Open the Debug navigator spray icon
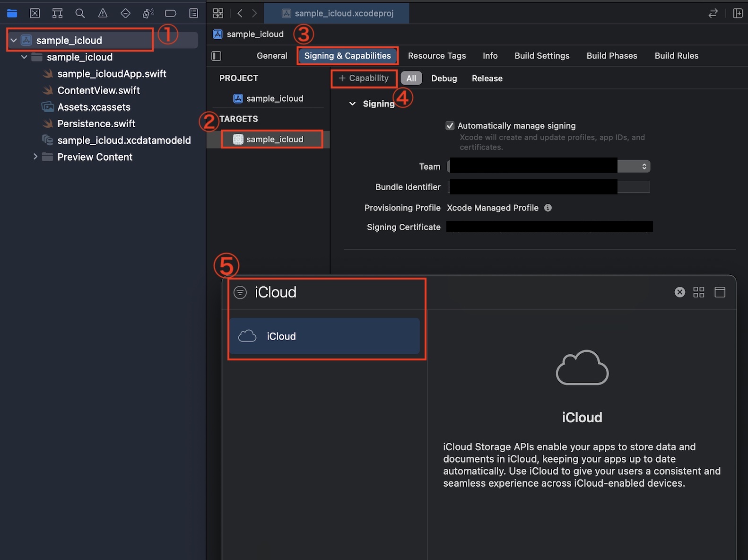This screenshot has height=560, width=748. (148, 13)
